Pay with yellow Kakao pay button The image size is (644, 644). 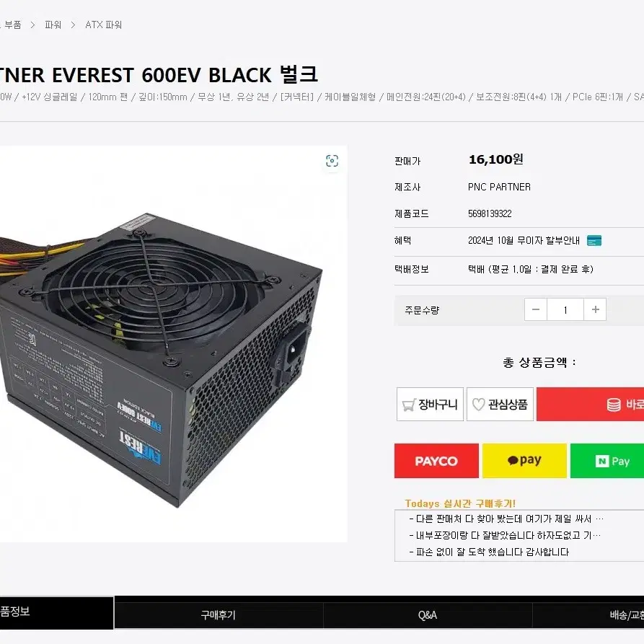coord(524,461)
